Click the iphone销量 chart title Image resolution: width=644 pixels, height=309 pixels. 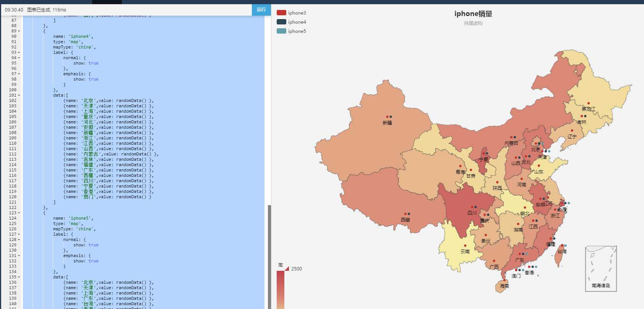point(473,14)
